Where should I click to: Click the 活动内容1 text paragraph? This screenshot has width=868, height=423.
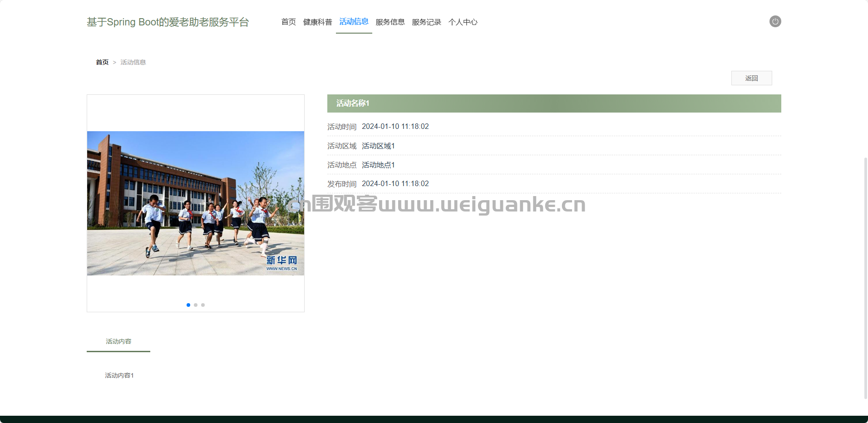click(x=119, y=375)
